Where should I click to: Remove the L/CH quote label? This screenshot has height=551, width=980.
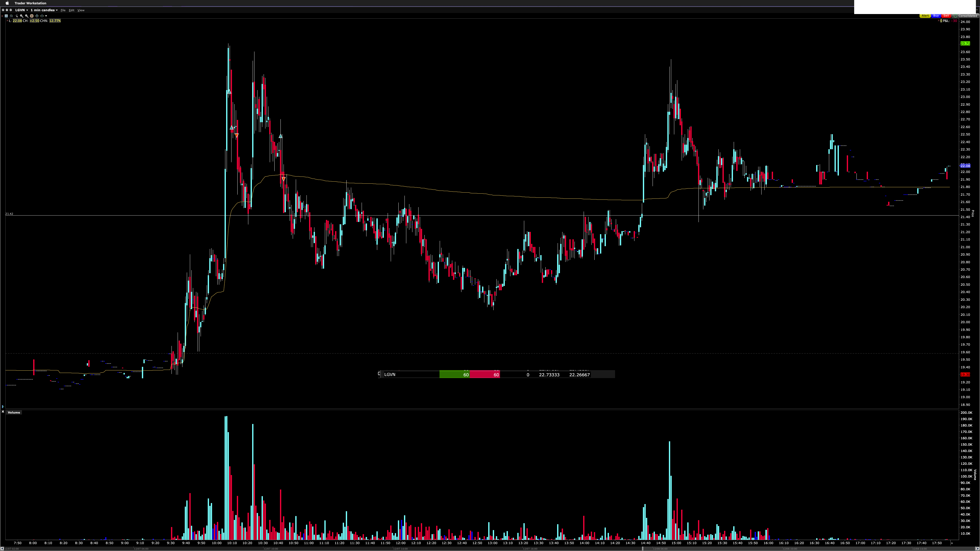coord(7,20)
